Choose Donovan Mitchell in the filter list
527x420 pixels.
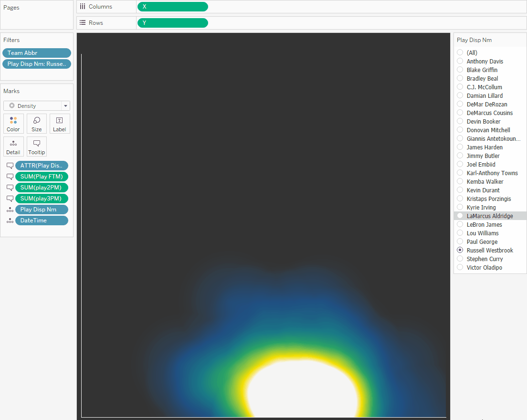[x=488, y=130]
